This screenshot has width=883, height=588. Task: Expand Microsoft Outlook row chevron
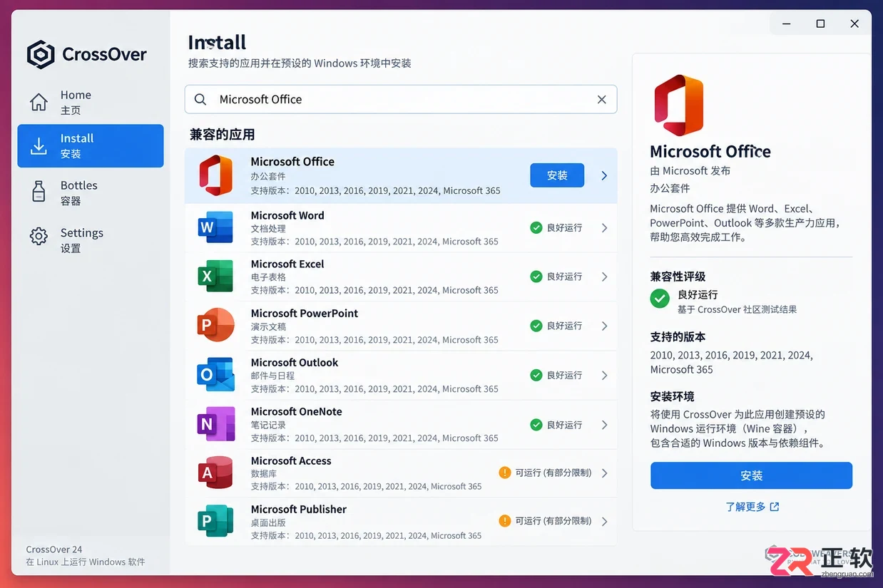coord(604,375)
